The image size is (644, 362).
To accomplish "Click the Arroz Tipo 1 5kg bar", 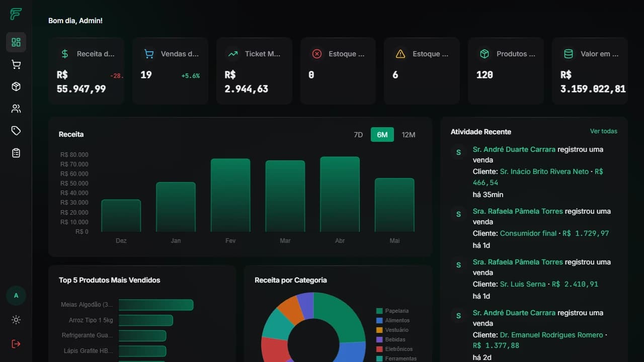I will click(146, 320).
